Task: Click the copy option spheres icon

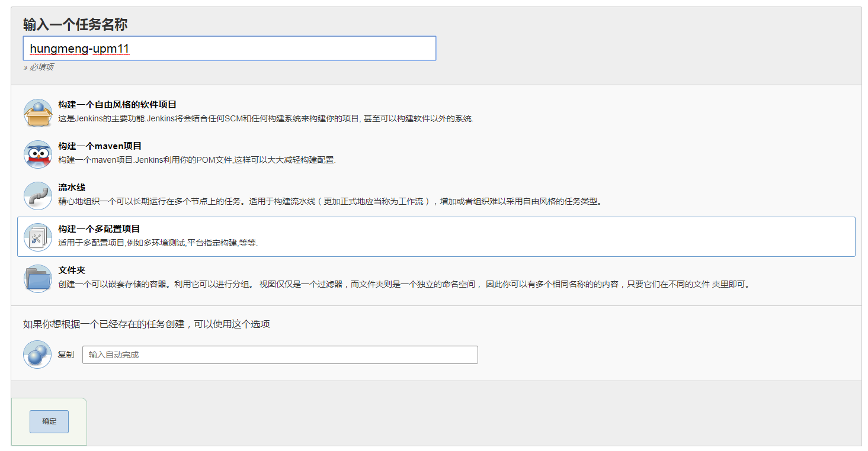Action: click(37, 355)
